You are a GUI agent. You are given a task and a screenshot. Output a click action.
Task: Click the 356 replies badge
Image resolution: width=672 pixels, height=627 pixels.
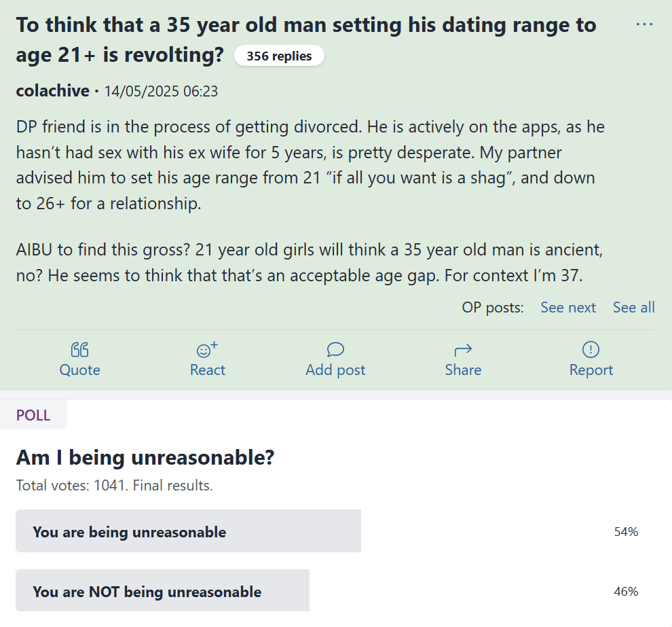click(x=279, y=56)
